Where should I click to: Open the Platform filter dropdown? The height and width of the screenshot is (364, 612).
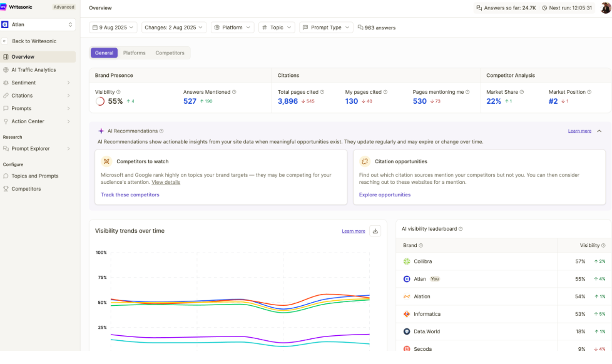(233, 28)
